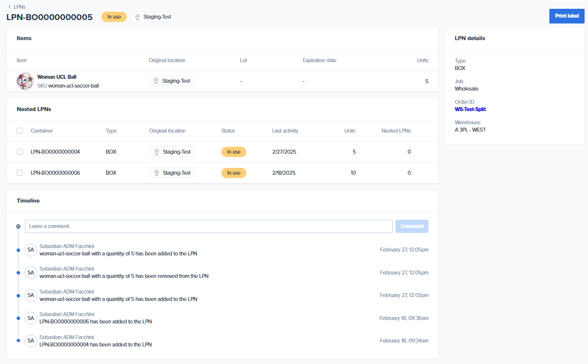Viewport: 588px width, 364px height.
Task: Click the SA avatar on the 12:02pm timeline entry
Action: (x=30, y=295)
